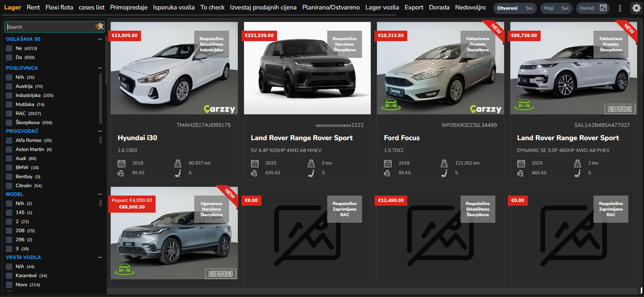Tick the Karambol vehicle type checkbox

[9, 276]
